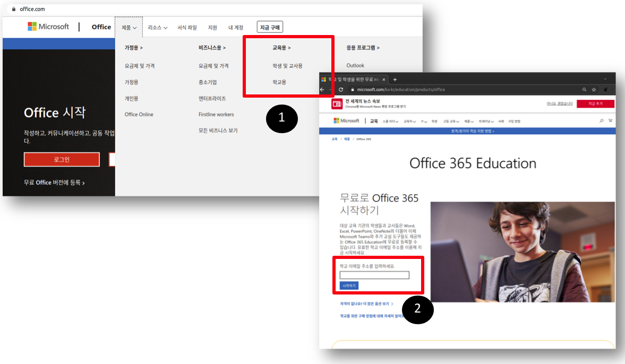Open the 구입 방법 nav item
Image resolution: width=625 pixels, height=364 pixels.
pyautogui.click(x=514, y=122)
